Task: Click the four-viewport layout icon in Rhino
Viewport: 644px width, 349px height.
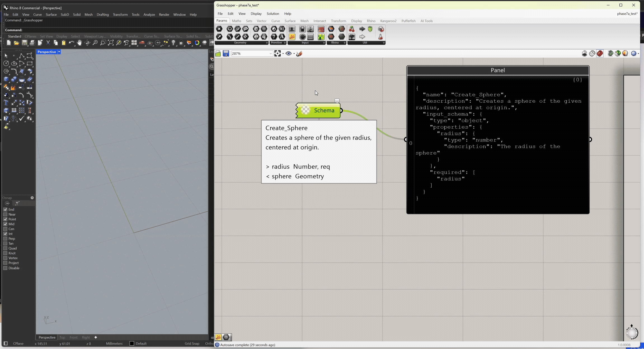Action: (134, 43)
